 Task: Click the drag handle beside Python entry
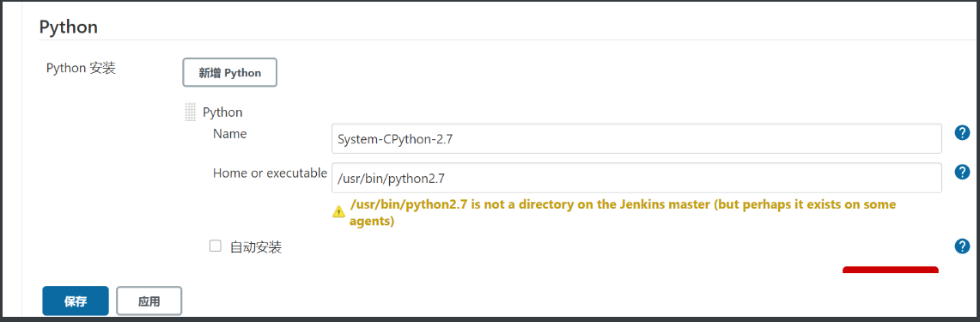click(x=190, y=112)
